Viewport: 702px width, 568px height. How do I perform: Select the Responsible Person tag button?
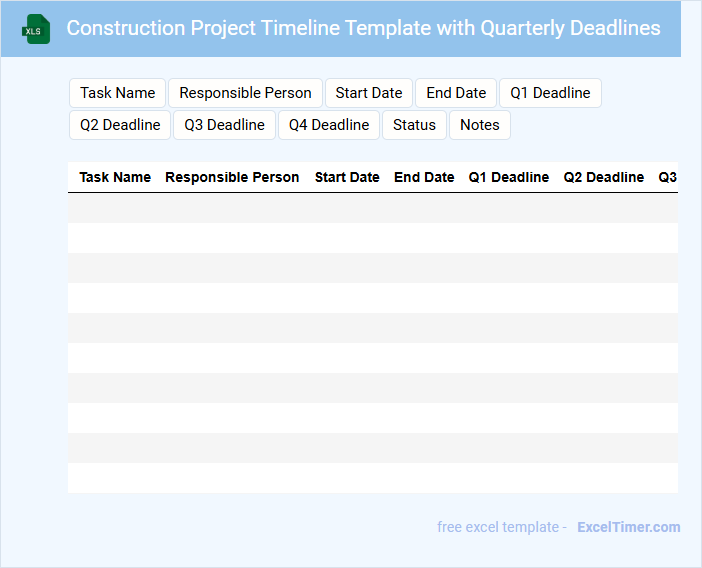[x=245, y=93]
